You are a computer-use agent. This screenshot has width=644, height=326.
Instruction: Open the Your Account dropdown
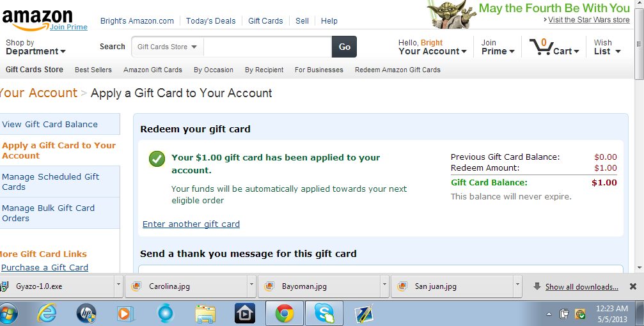[432, 47]
